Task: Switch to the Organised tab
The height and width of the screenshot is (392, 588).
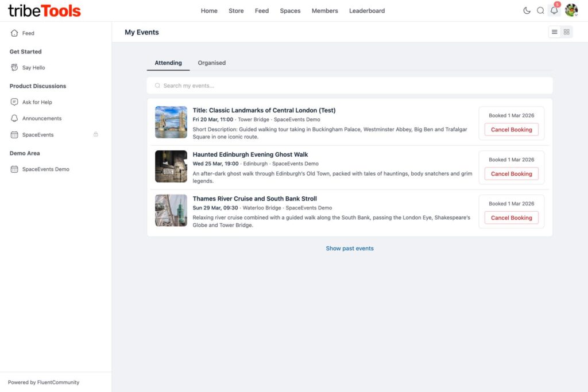Action: click(x=212, y=63)
